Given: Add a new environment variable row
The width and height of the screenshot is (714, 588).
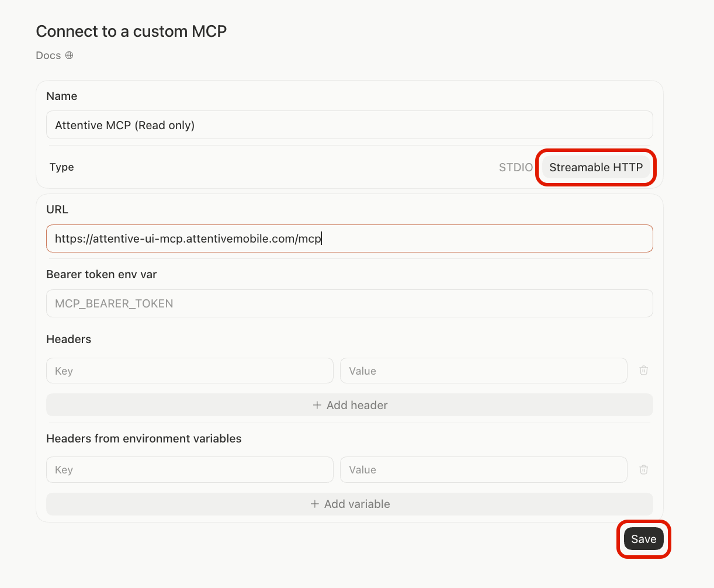Looking at the screenshot, I should pyautogui.click(x=349, y=504).
